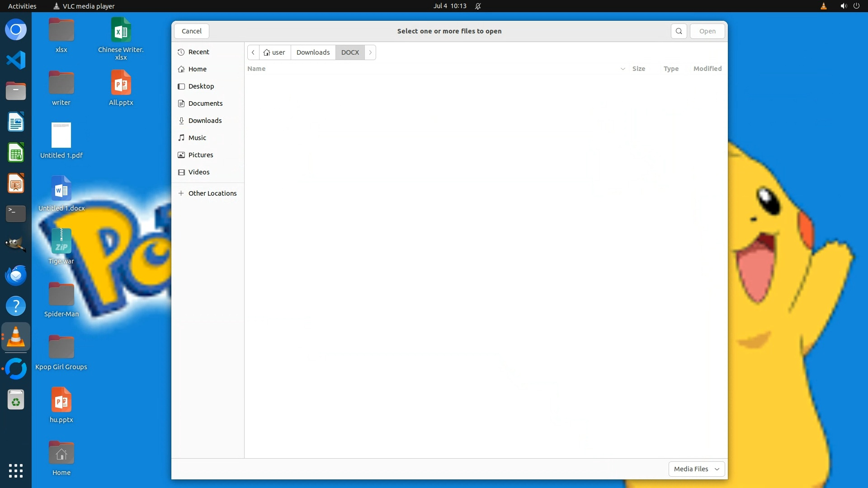
Task: Go to Music folder in sidebar
Action: point(197,138)
